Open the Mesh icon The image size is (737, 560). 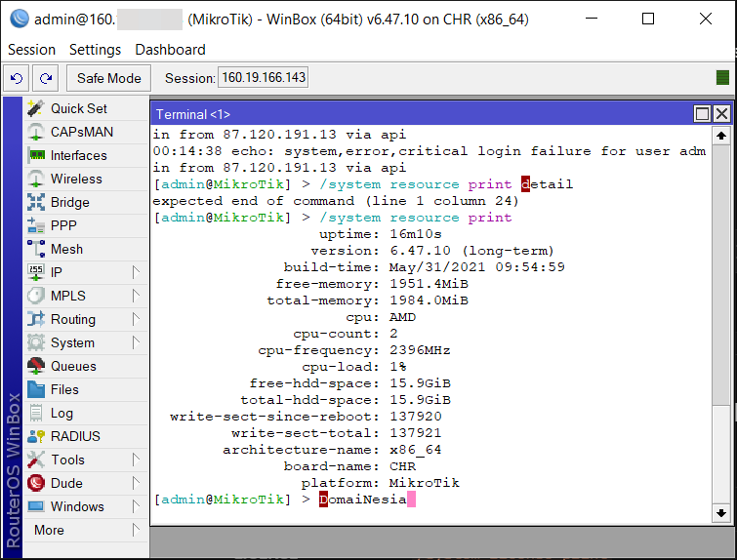point(36,249)
